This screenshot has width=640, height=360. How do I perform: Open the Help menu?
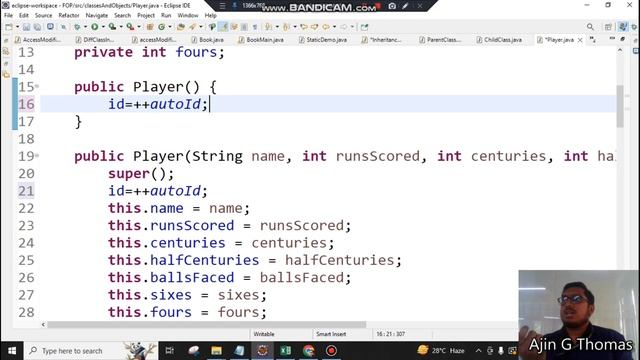tap(210, 16)
